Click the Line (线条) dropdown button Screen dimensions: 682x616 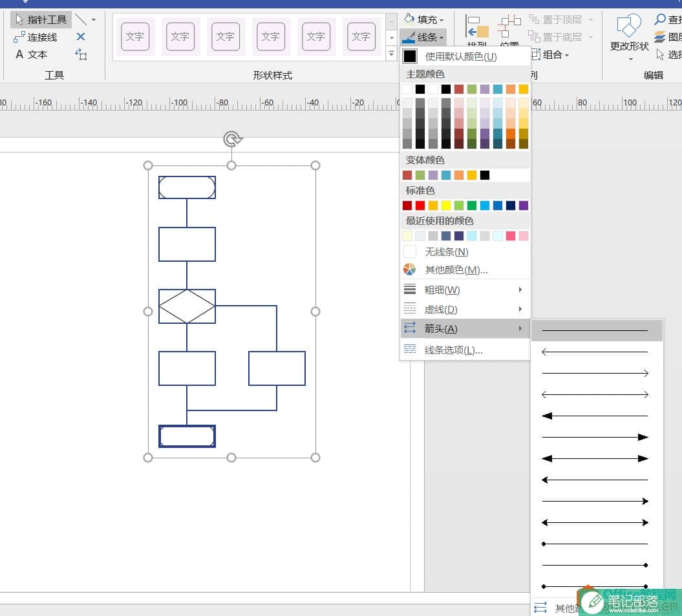423,37
